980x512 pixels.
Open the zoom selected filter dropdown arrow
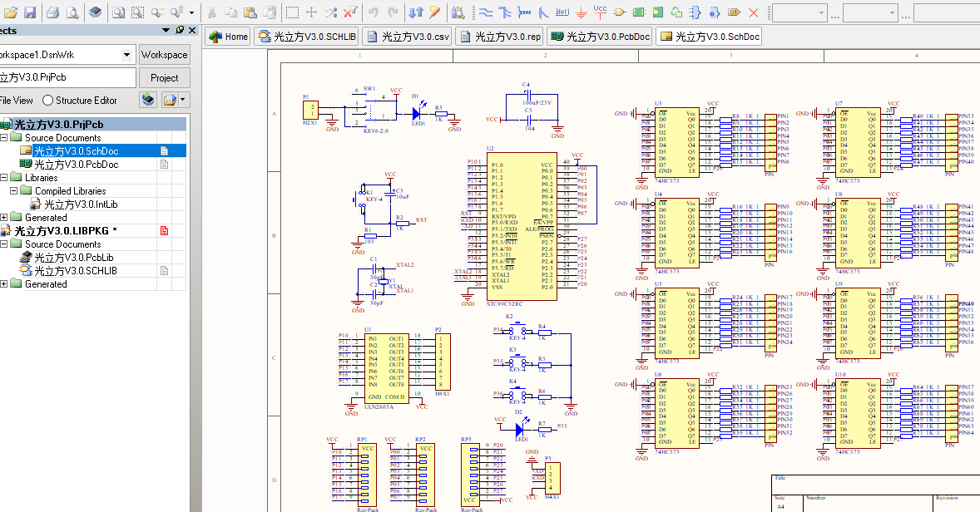191,12
